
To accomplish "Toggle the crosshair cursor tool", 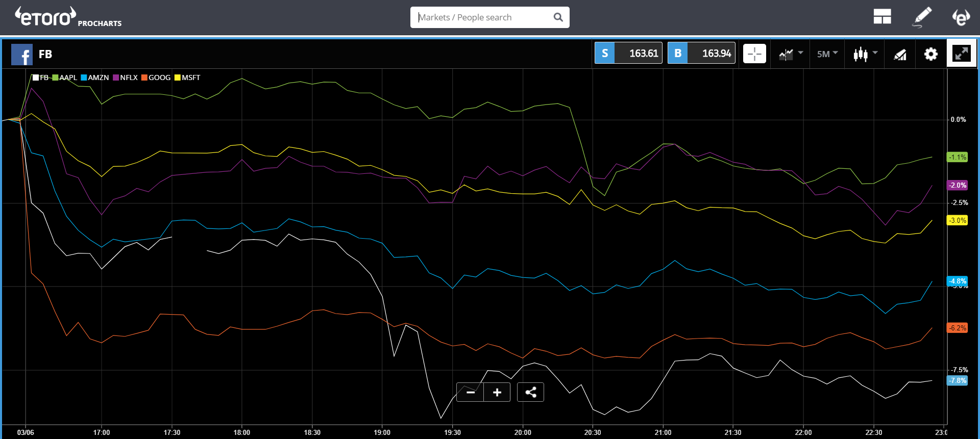I will 754,54.
